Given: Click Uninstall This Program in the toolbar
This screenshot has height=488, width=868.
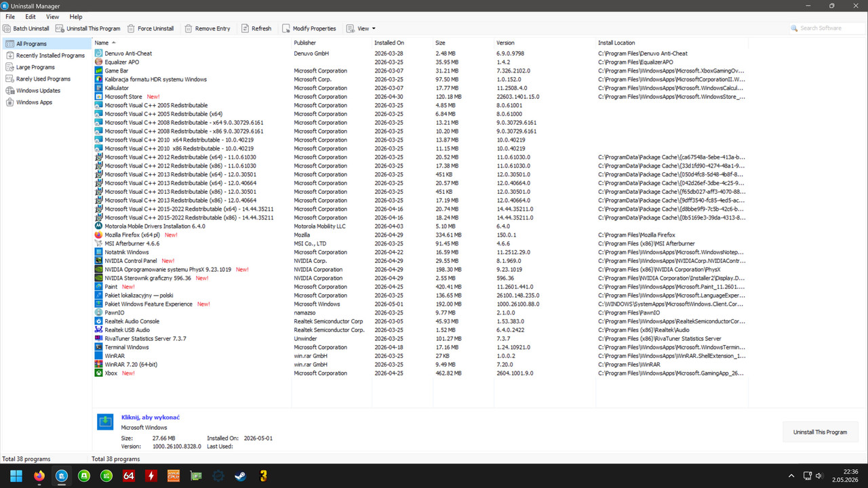Looking at the screenshot, I should tap(88, 28).
